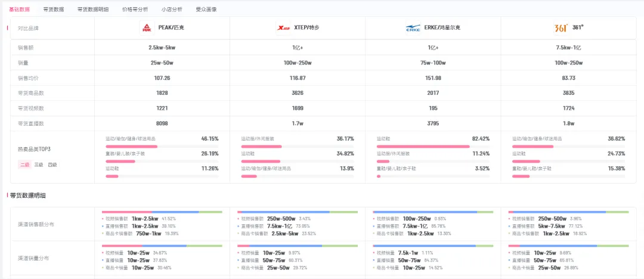Click the 渠道销量分布 row label
The height and width of the screenshot is (279, 644).
(33, 259)
